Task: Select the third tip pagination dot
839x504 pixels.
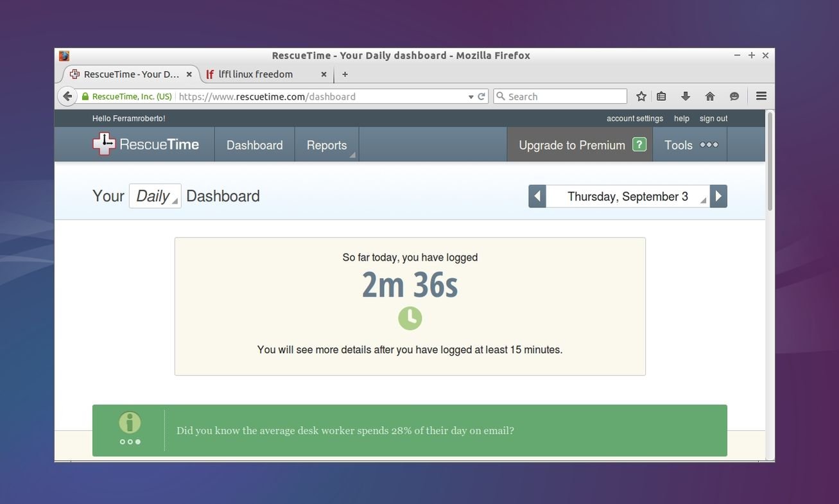Action: point(138,442)
